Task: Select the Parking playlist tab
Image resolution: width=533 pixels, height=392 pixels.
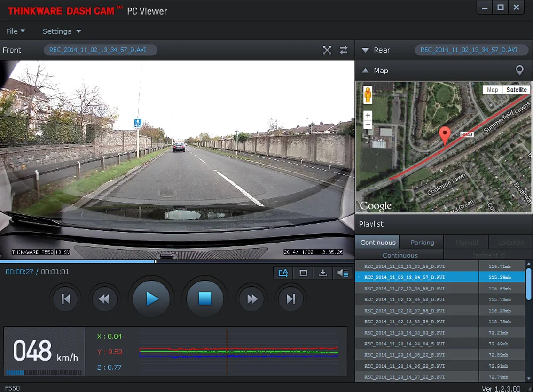Action: point(422,242)
